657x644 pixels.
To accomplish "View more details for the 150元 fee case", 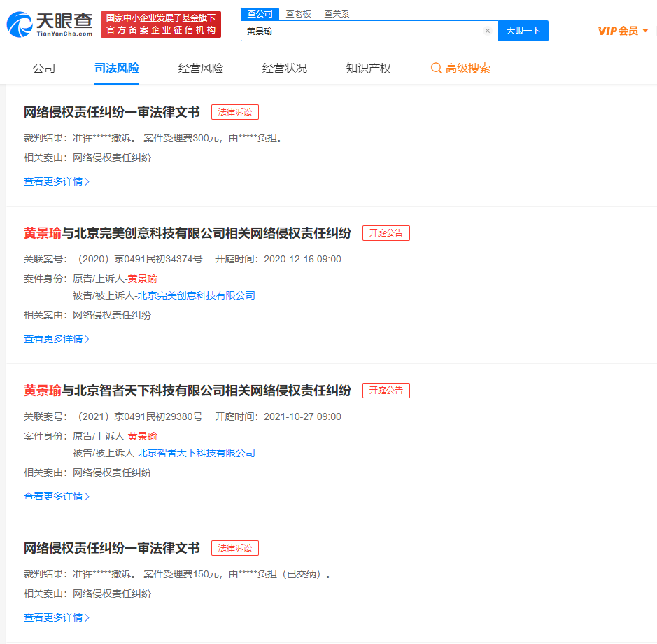I will (x=57, y=617).
